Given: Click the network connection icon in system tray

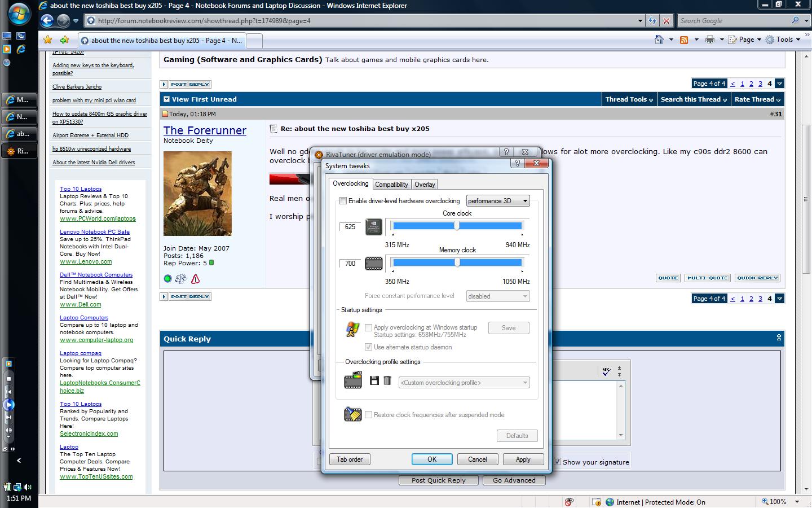Looking at the screenshot, I should [x=17, y=487].
